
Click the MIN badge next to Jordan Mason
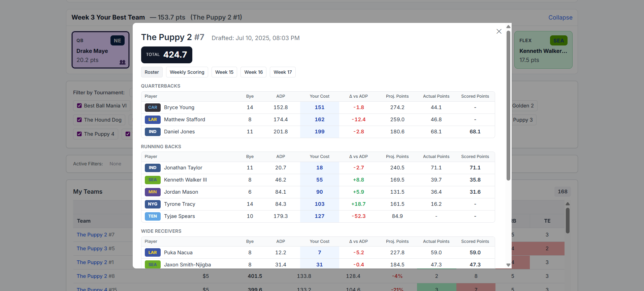[x=153, y=192]
